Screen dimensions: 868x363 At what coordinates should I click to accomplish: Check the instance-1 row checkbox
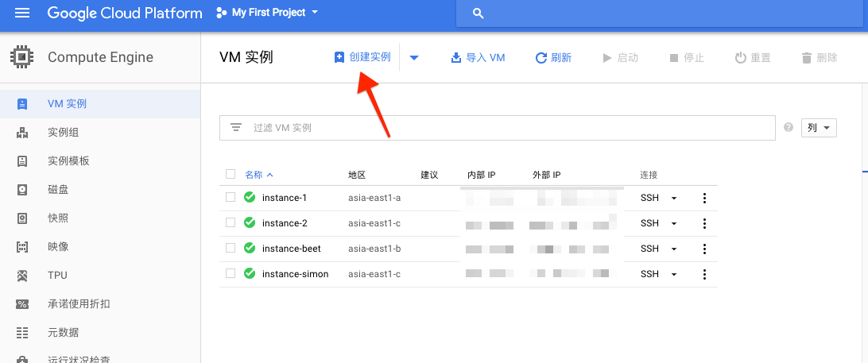[x=231, y=198]
